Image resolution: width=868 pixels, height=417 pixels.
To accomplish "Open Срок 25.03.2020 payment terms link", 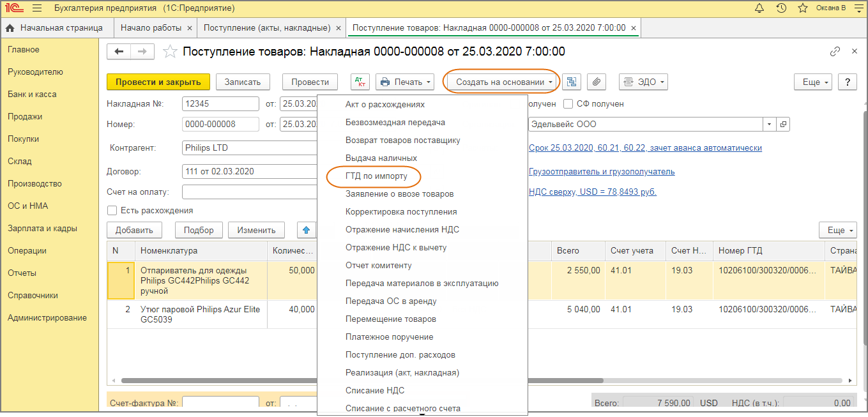I will tap(645, 148).
